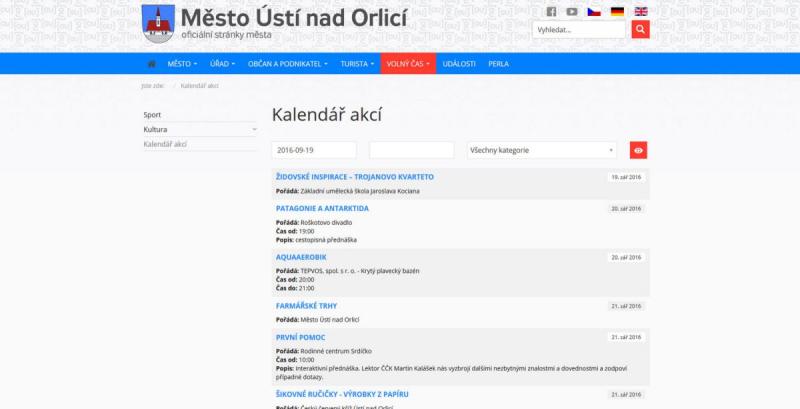
Task: Click the red eye filter button
Action: [x=638, y=150]
